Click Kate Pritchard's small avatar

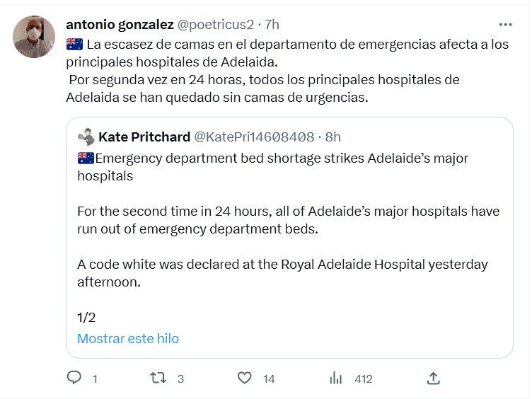tap(86, 137)
